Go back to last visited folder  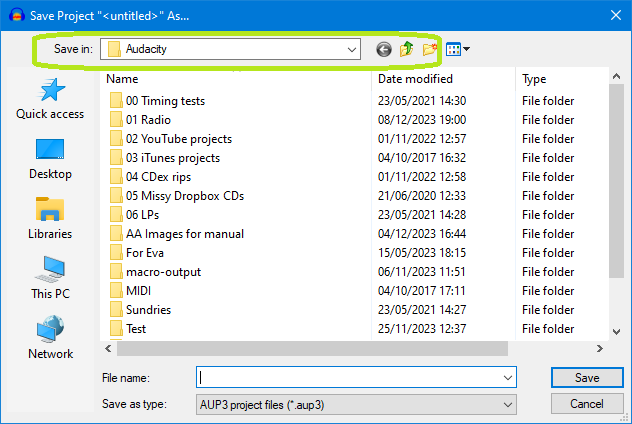384,49
